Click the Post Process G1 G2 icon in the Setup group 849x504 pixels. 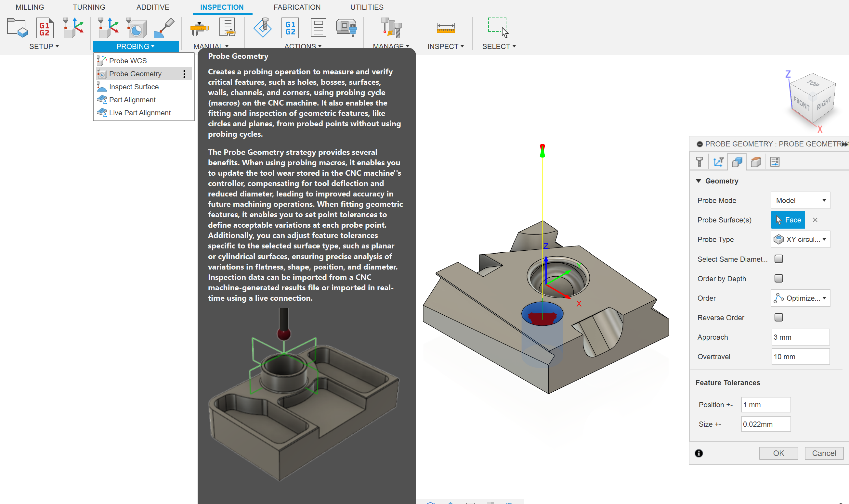pos(45,28)
